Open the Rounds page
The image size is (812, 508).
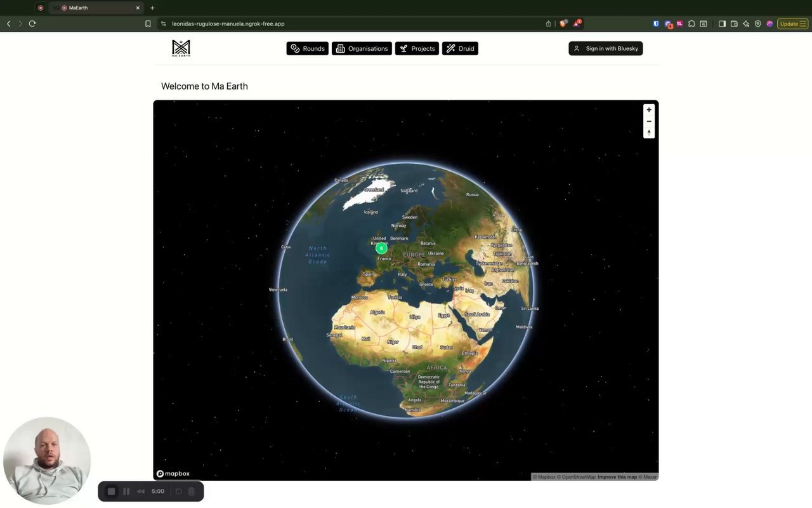pos(307,48)
